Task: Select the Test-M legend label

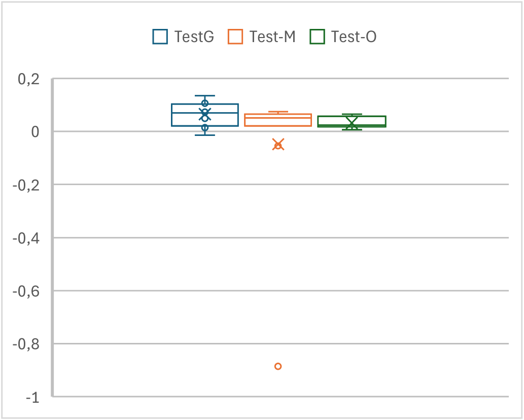Action: (272, 37)
